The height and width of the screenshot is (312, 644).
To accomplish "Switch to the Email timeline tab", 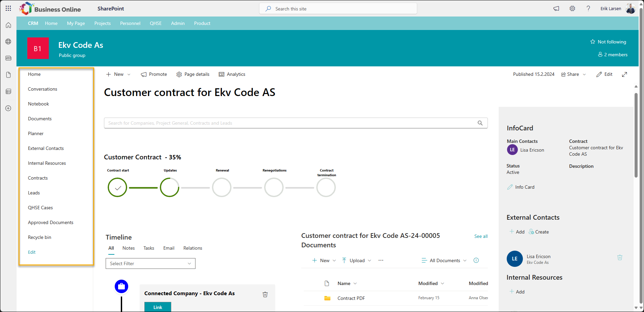I will [169, 248].
